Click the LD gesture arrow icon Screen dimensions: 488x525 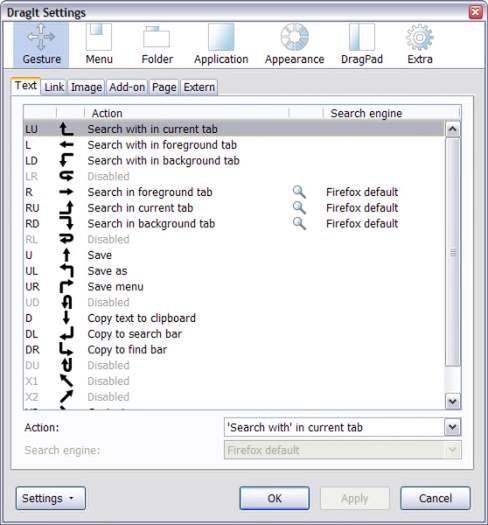pyautogui.click(x=66, y=160)
